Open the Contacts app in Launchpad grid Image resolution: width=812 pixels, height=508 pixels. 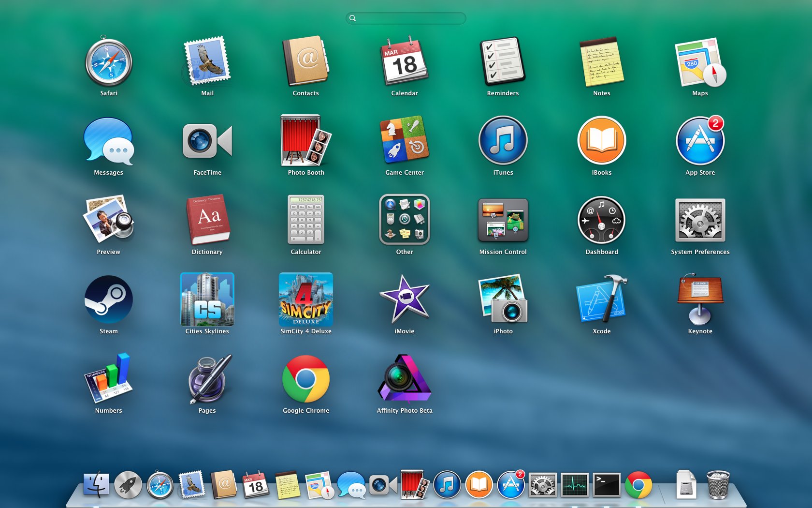click(306, 61)
